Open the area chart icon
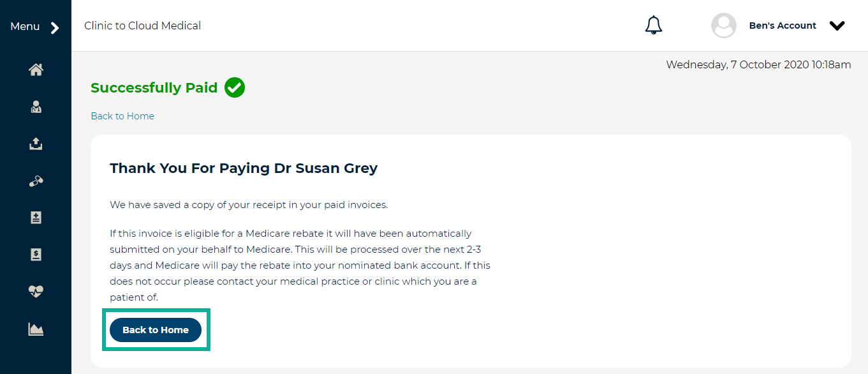 [x=36, y=329]
